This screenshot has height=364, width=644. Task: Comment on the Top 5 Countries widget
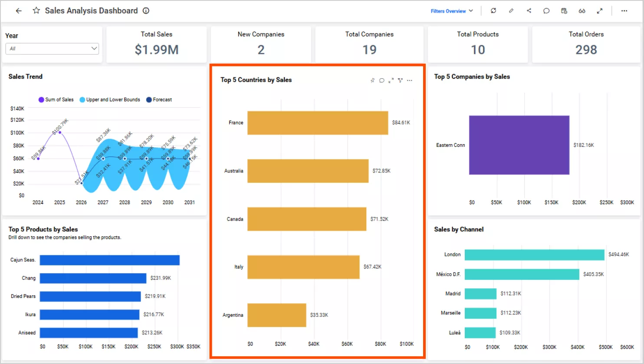[382, 80]
